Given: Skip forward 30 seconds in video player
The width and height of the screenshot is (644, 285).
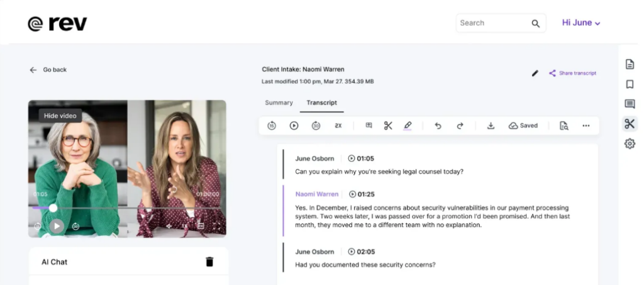Looking at the screenshot, I should tap(76, 226).
